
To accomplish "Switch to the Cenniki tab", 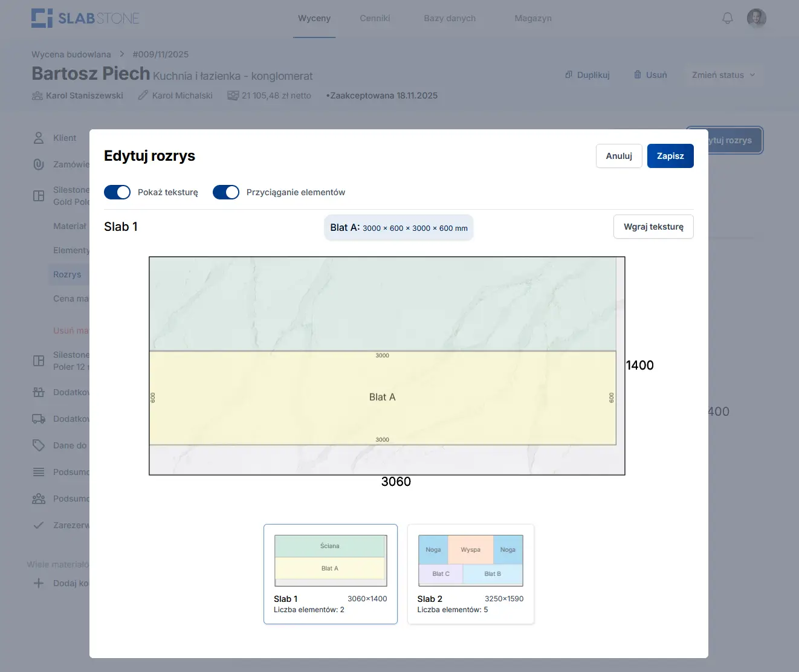I will 375,18.
